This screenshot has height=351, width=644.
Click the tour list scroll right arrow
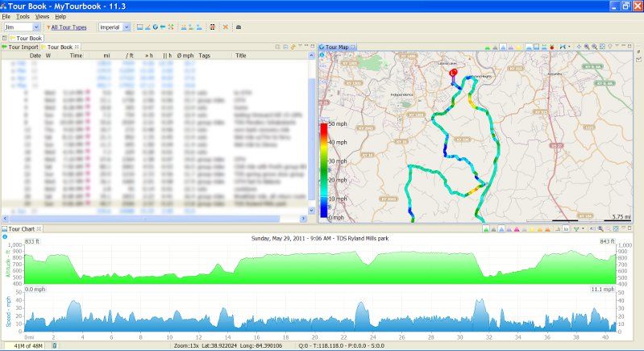(304, 219)
